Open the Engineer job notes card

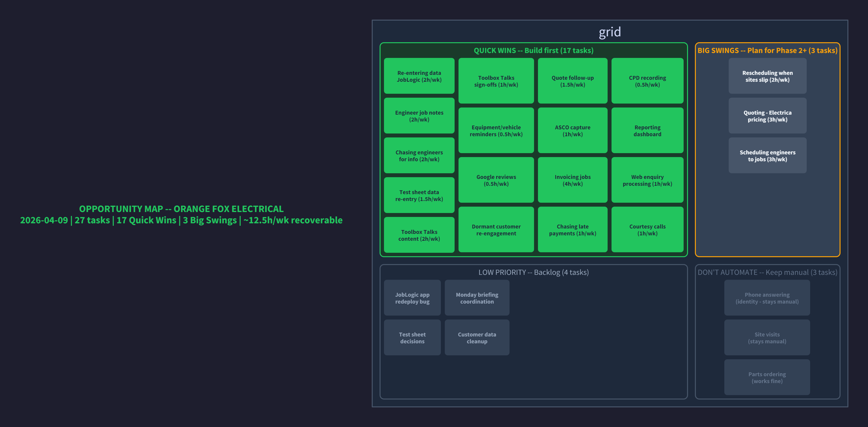[419, 116]
